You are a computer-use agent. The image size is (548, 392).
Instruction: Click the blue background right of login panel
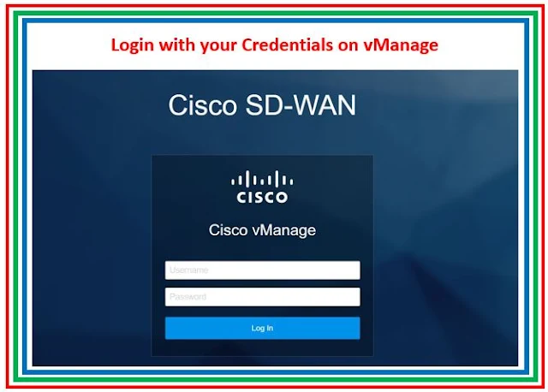tap(445, 245)
